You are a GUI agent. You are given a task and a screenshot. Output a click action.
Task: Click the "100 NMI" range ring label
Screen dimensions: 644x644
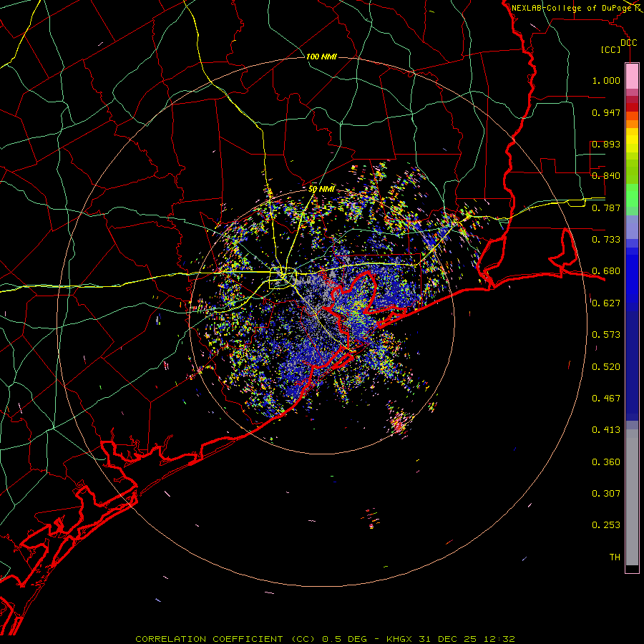coord(321,57)
